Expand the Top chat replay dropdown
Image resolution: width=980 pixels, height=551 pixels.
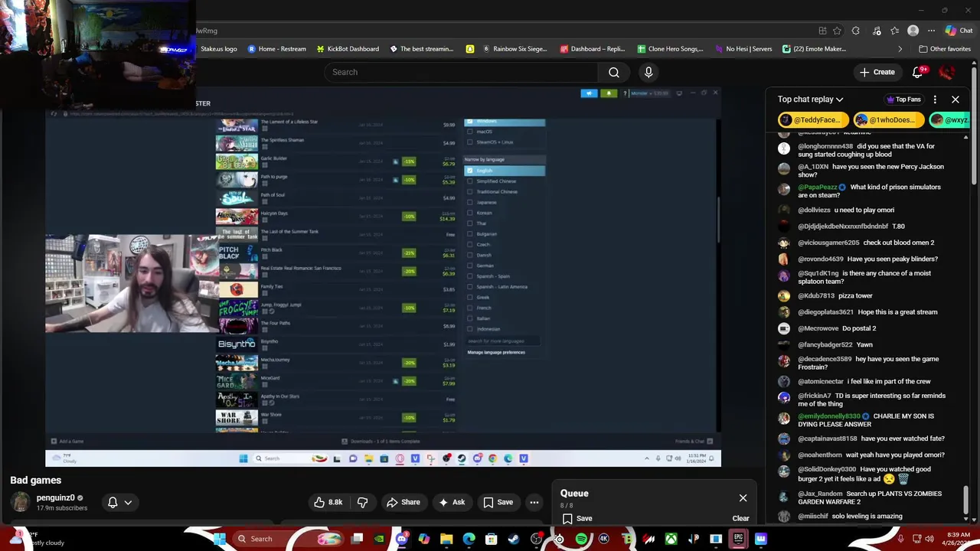[810, 99]
